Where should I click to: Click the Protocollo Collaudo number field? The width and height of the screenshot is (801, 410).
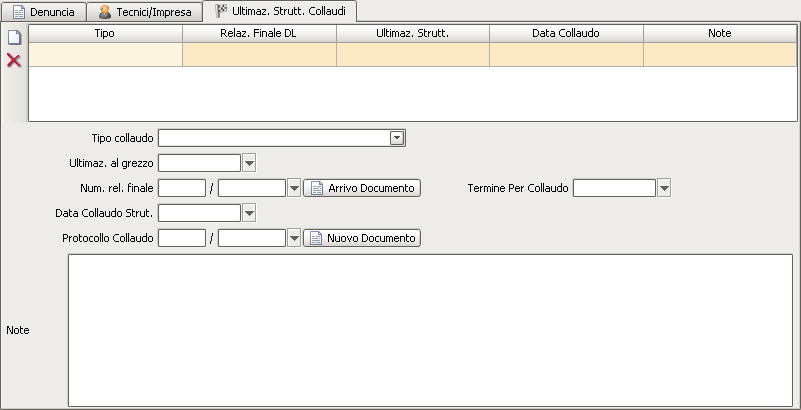(x=182, y=238)
